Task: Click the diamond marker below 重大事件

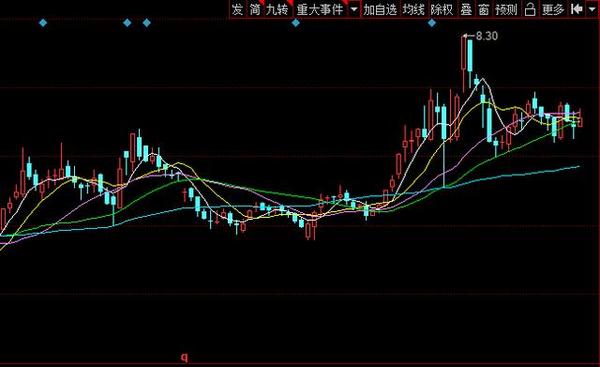Action: click(296, 23)
